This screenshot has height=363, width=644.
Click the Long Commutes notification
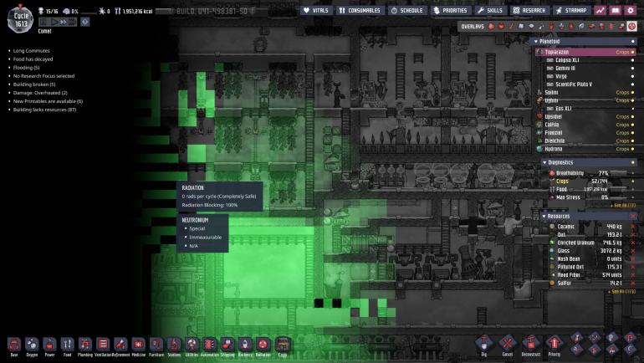point(31,50)
